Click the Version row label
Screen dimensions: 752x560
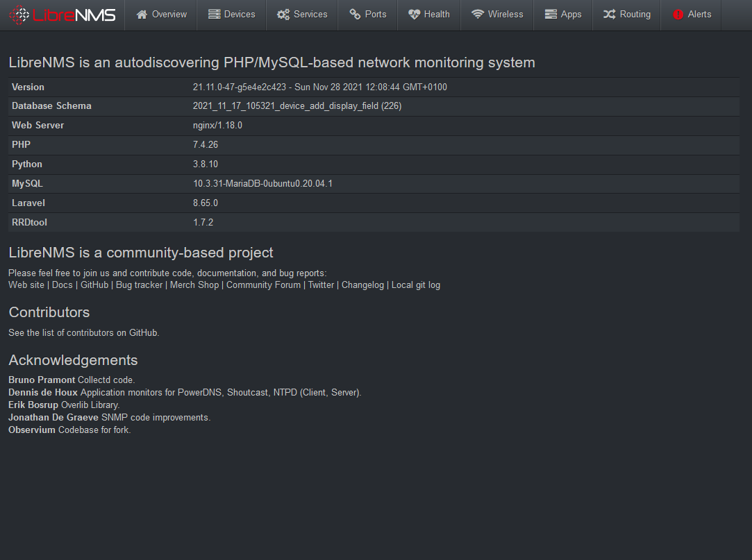coord(28,87)
